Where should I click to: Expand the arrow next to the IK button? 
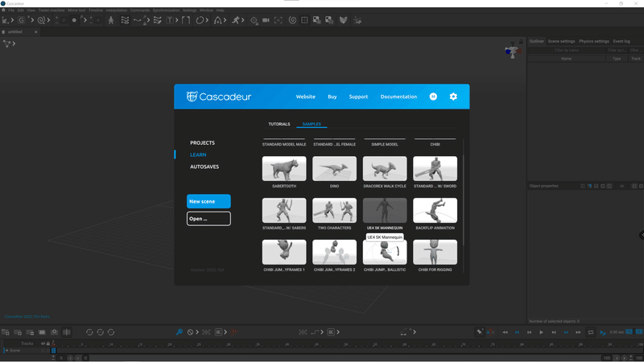click(x=225, y=332)
